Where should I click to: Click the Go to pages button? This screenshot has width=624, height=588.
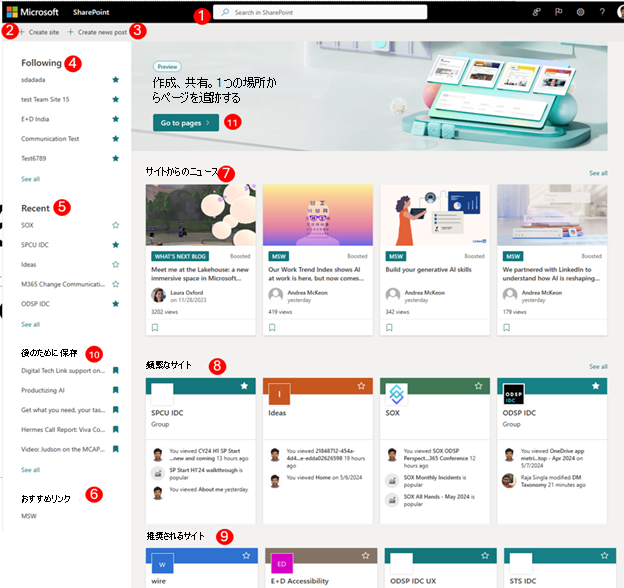coord(186,123)
